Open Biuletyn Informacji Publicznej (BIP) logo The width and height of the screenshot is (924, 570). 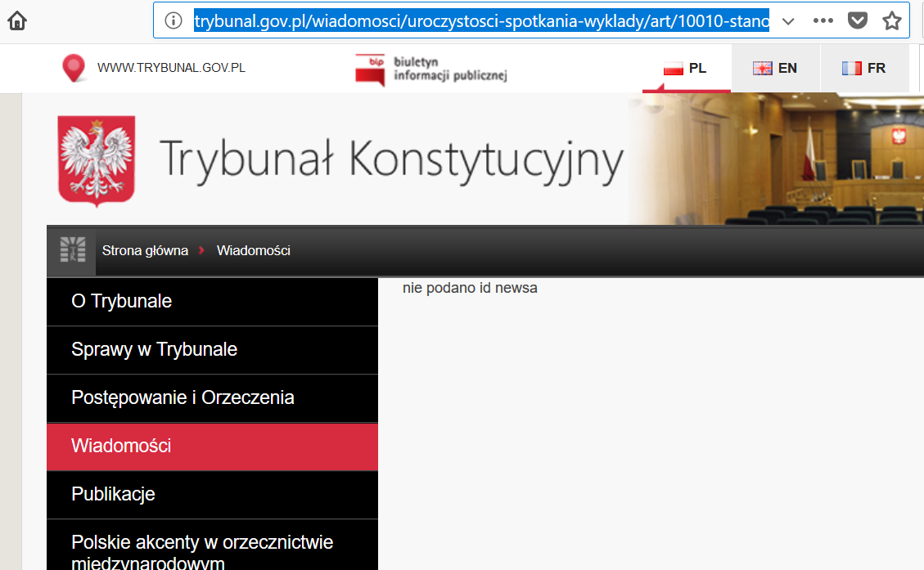pos(431,70)
